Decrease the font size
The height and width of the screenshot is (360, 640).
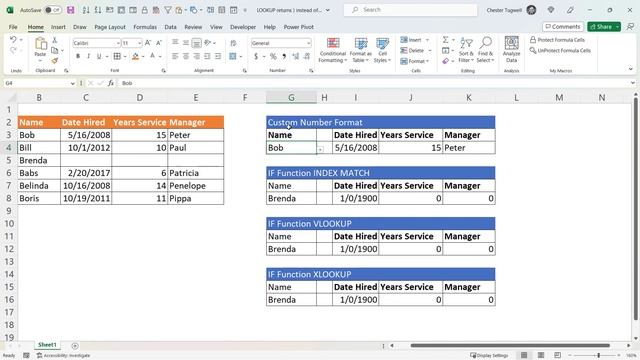tap(159, 43)
